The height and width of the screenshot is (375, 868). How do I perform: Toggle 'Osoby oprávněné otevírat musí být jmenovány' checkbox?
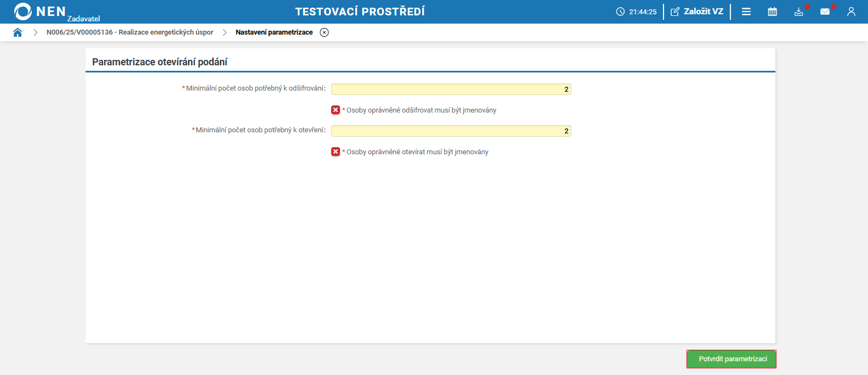[x=336, y=152]
